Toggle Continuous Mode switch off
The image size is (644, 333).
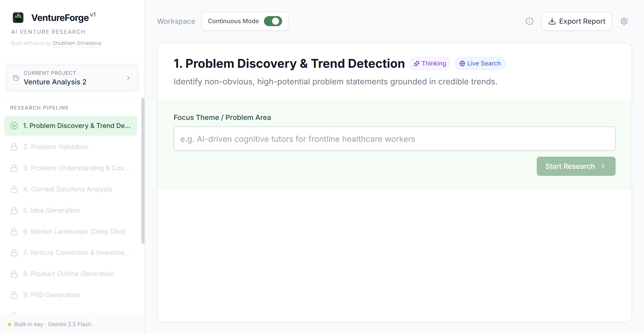(273, 21)
